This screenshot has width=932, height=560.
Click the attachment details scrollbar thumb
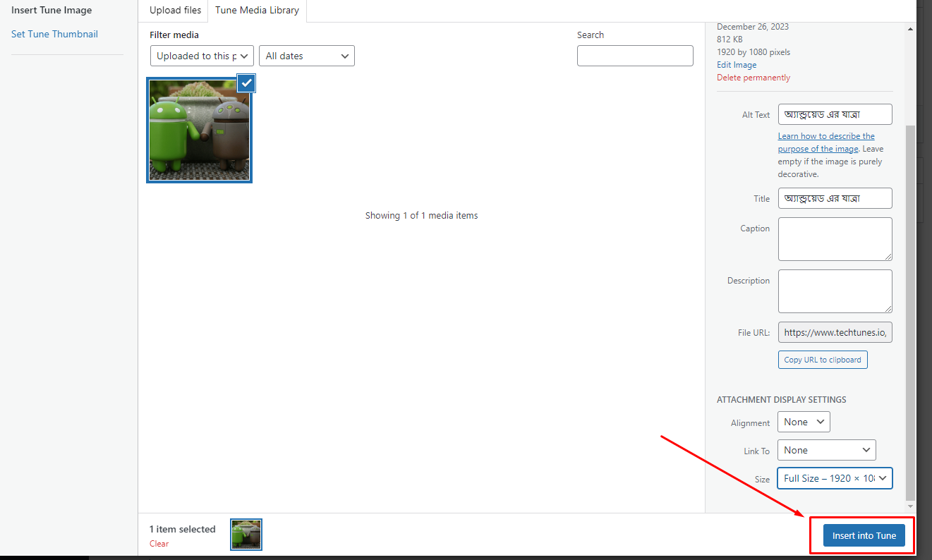(910, 312)
